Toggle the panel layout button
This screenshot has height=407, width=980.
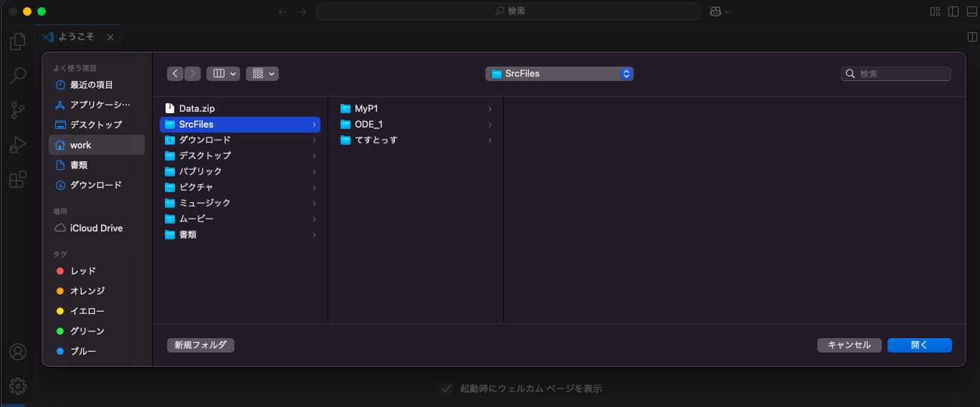972,11
